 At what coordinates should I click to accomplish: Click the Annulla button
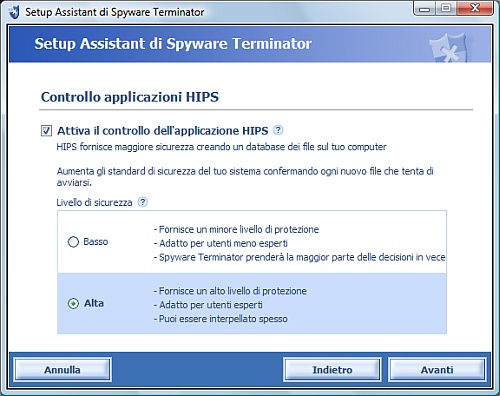coord(62,370)
